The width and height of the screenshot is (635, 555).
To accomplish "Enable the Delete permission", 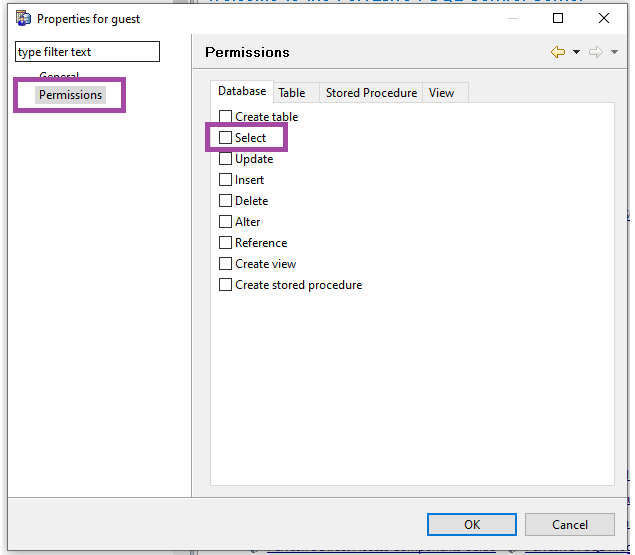I will pyautogui.click(x=226, y=201).
